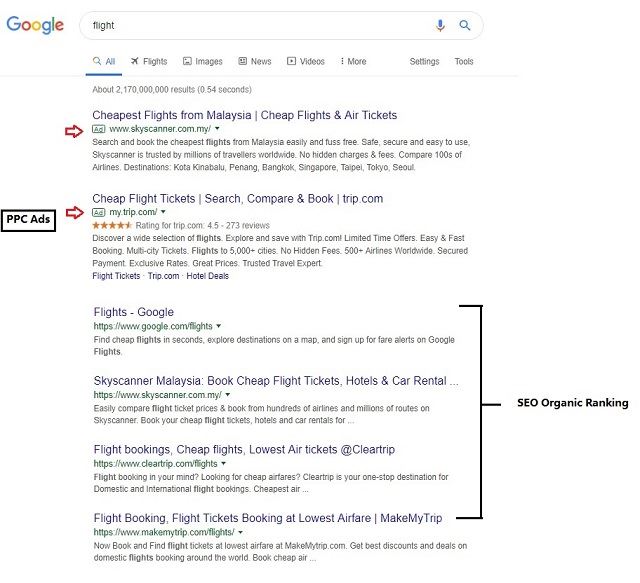Expand dropdown arrow by organic https://www.skyscanner.com.my/ URL
Screen dimensions: 640x583
(228, 395)
